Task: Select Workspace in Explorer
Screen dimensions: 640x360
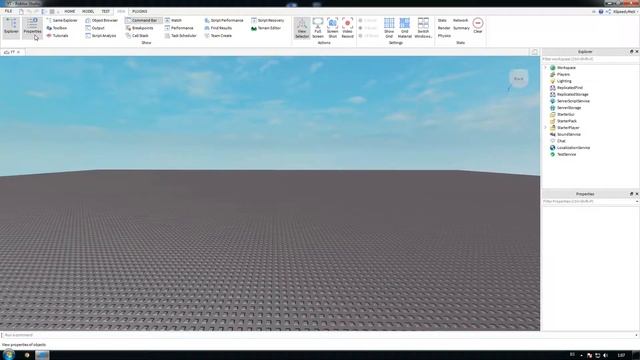Action: click(x=566, y=68)
